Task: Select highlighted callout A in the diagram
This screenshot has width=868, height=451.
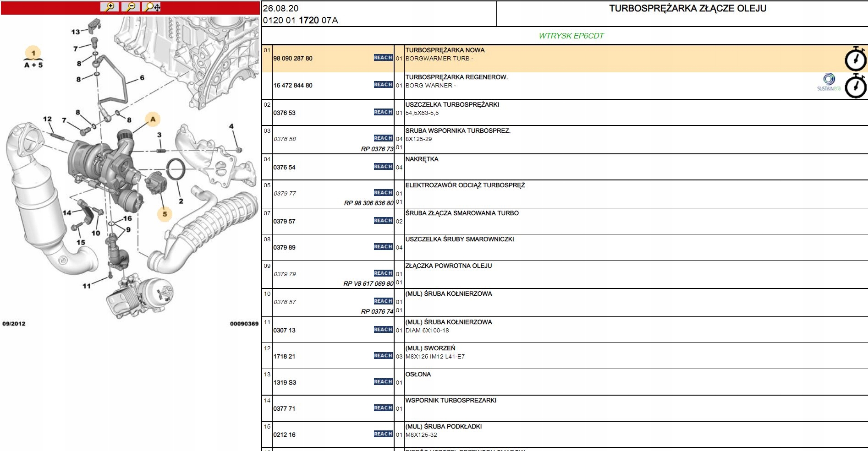Action: (x=153, y=120)
